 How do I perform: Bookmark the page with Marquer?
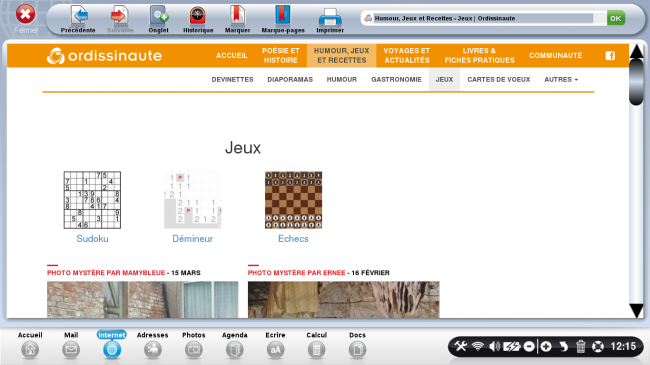[238, 19]
